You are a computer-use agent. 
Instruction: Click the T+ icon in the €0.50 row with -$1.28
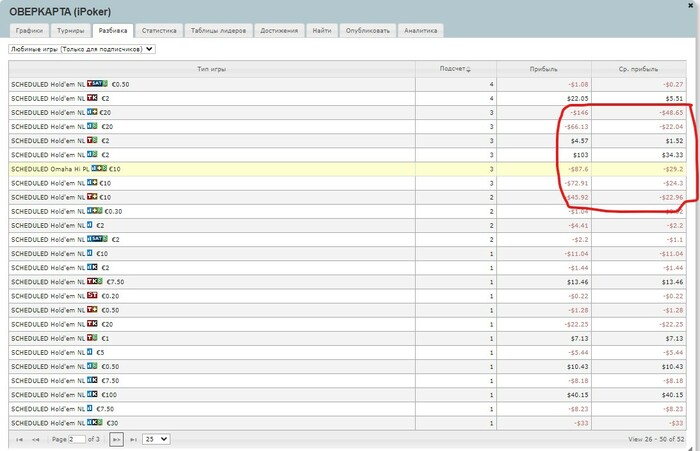point(92,310)
